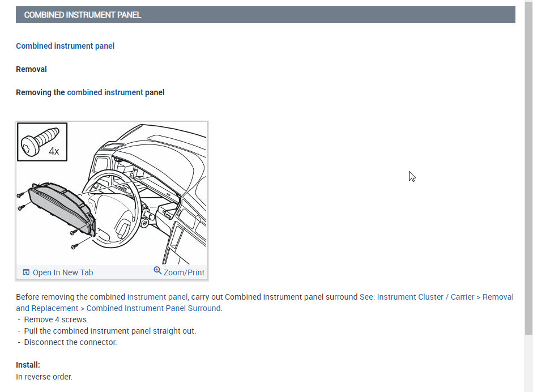Follow the 'instrument panel' link in the paragraph
533x392 pixels.
click(x=157, y=297)
